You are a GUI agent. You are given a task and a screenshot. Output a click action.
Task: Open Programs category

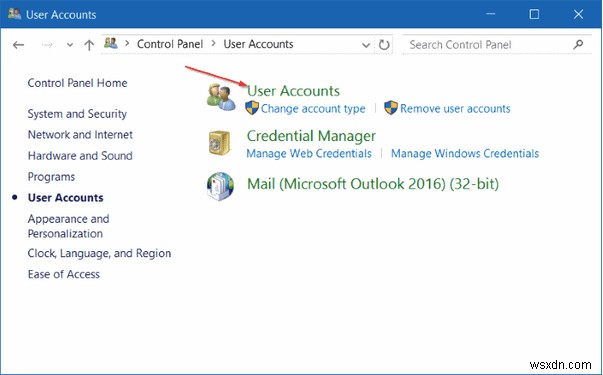click(51, 177)
